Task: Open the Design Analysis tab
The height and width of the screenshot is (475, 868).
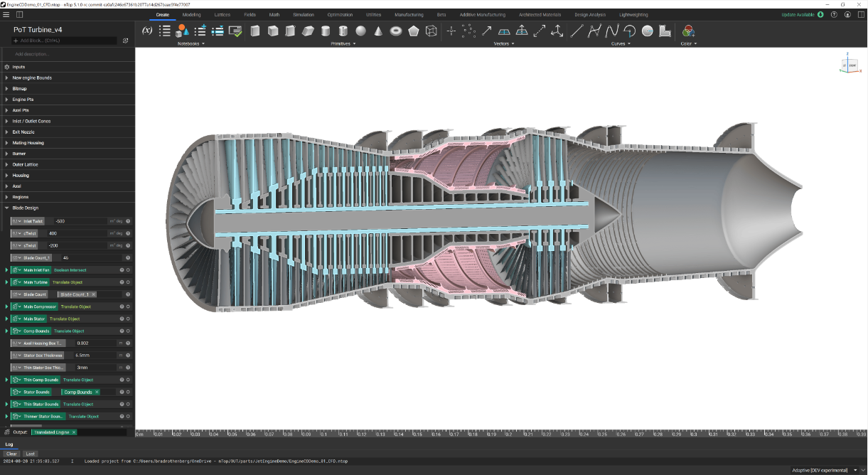Action: (x=590, y=14)
